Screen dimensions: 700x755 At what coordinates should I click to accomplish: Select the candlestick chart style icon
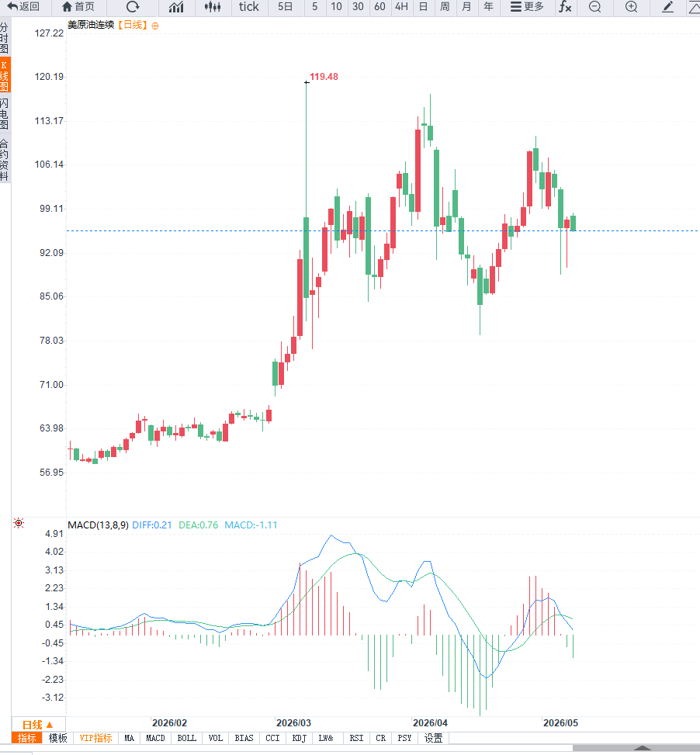click(213, 7)
